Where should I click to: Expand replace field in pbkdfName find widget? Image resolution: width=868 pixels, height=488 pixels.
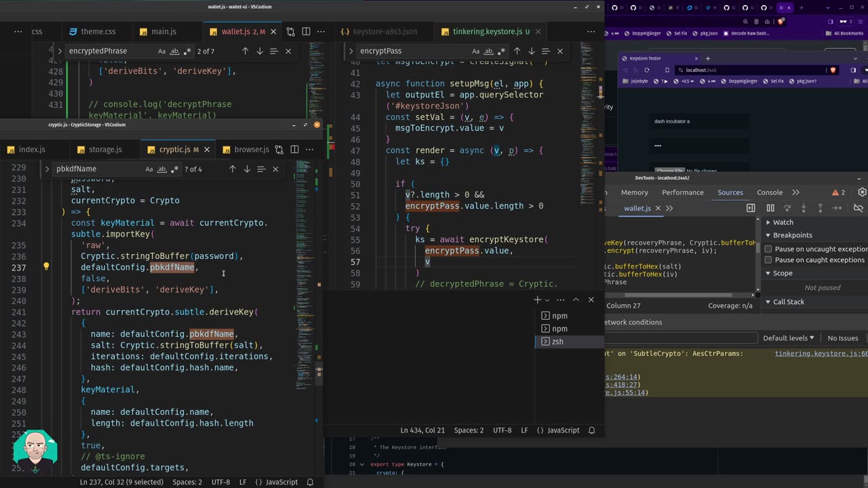pyautogui.click(x=47, y=169)
